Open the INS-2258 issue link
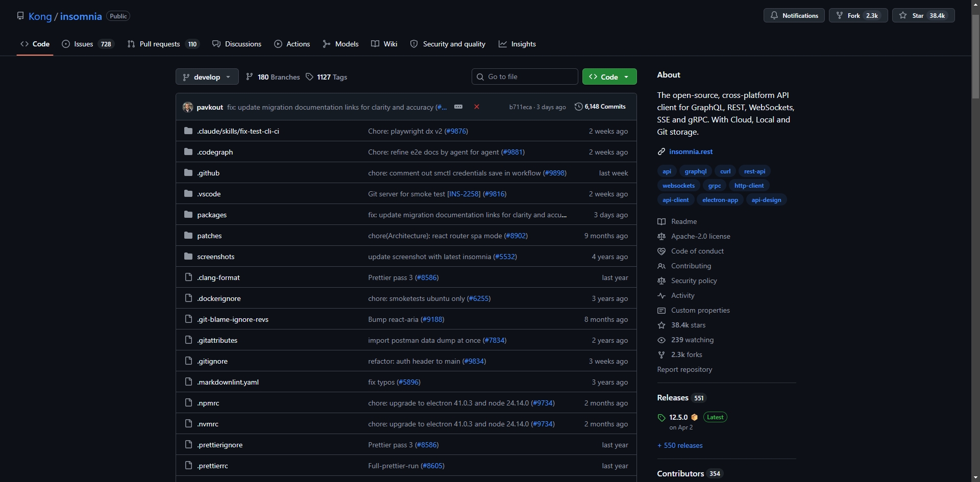Screen dimensions: 980x482 coord(463,194)
